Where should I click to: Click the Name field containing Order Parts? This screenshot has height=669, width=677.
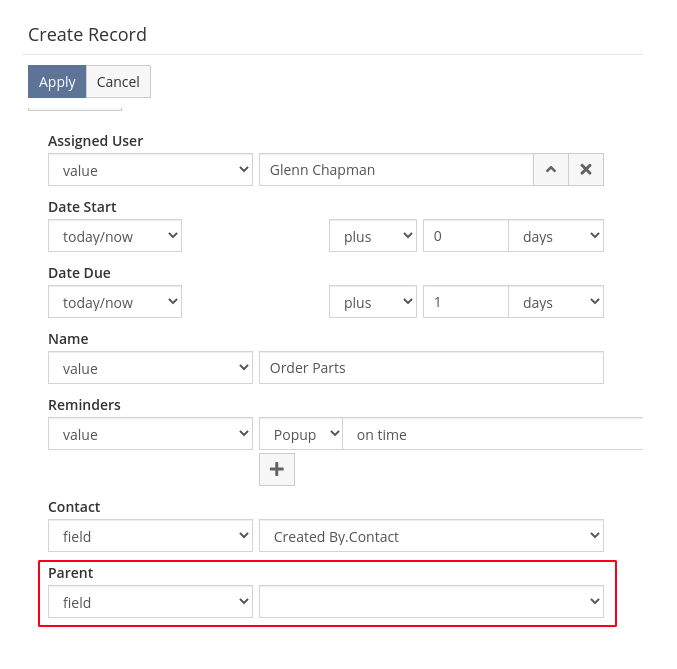[431, 368]
